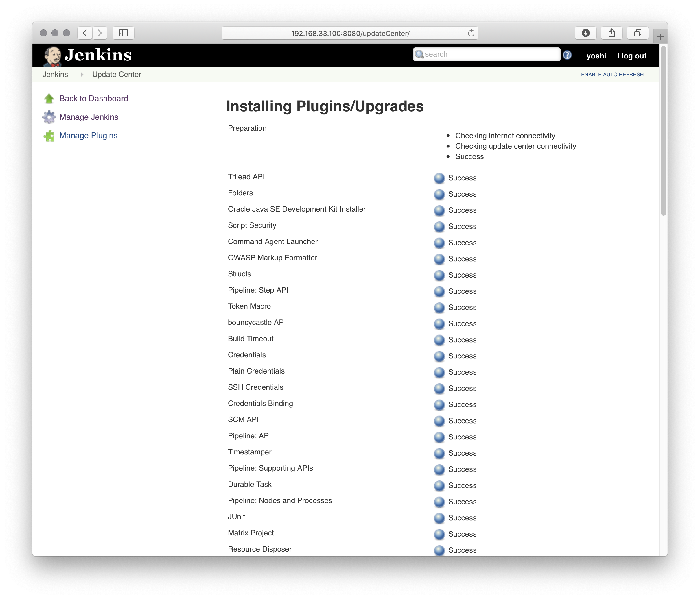Click the status ball for Matrix Project
This screenshot has height=599, width=700.
coord(439,535)
